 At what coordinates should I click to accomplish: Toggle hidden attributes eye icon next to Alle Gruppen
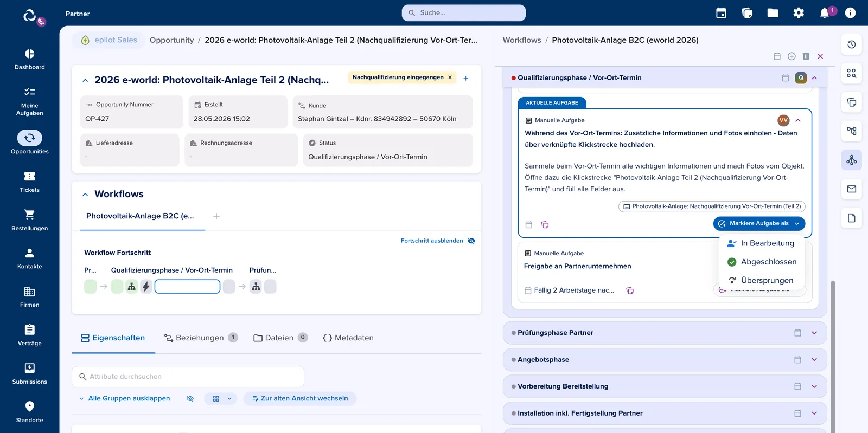[x=190, y=398]
